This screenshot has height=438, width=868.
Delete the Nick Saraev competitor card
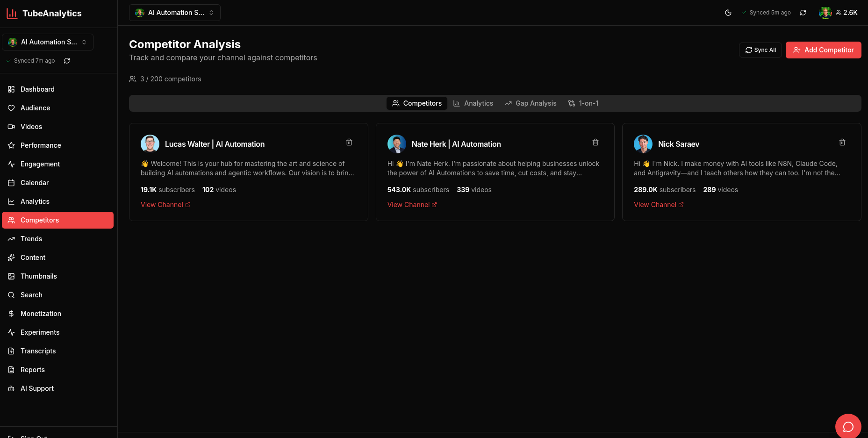(842, 142)
